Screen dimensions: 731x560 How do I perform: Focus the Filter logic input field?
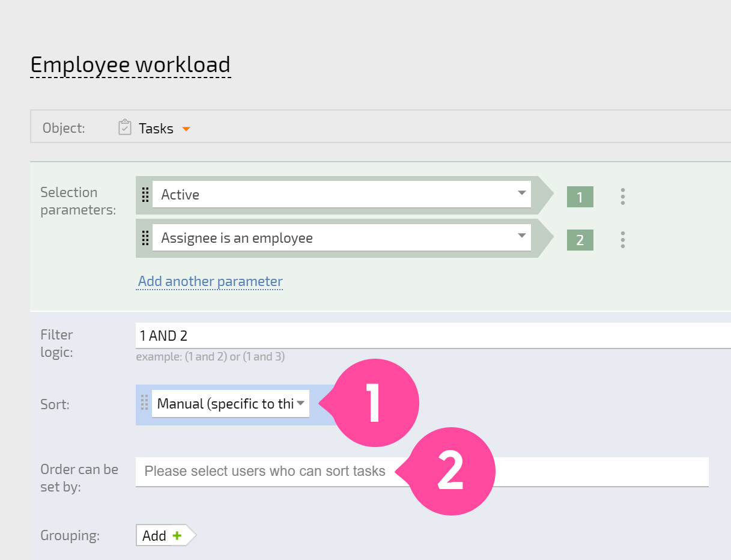tap(433, 335)
